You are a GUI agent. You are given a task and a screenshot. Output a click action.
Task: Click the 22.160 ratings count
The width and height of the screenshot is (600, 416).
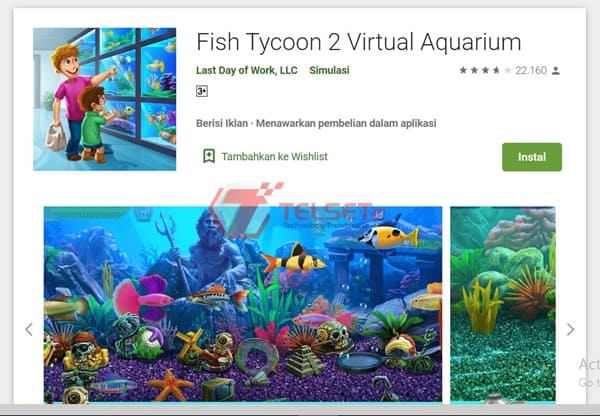(x=531, y=70)
